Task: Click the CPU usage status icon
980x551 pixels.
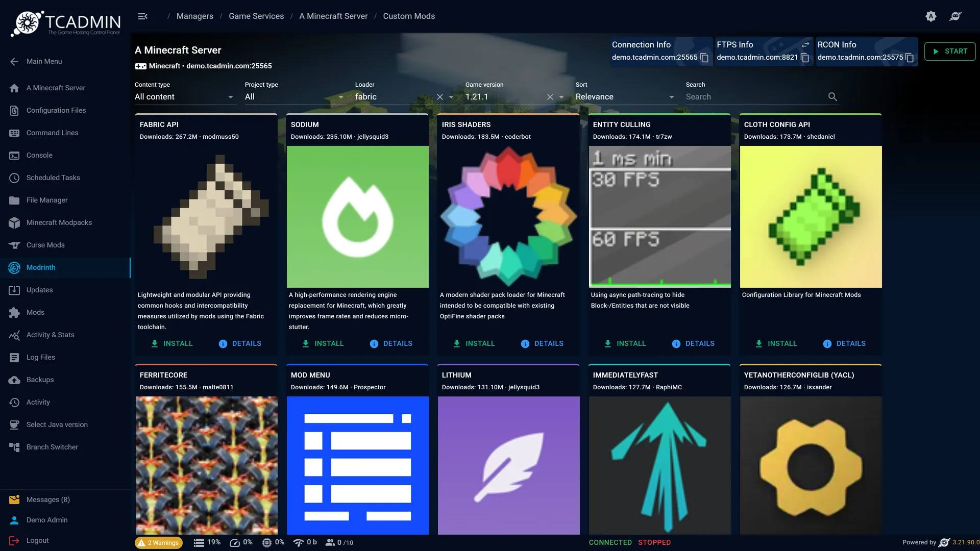Action: (x=266, y=542)
